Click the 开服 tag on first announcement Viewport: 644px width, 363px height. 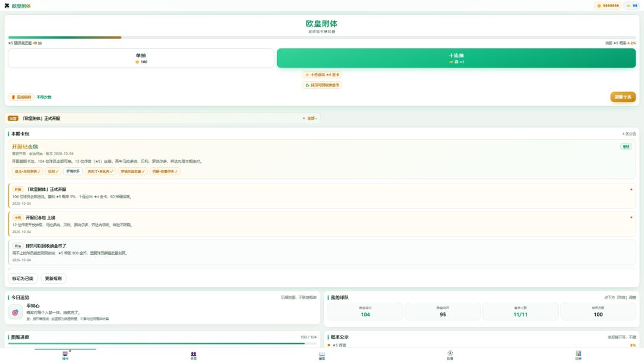[18, 189]
